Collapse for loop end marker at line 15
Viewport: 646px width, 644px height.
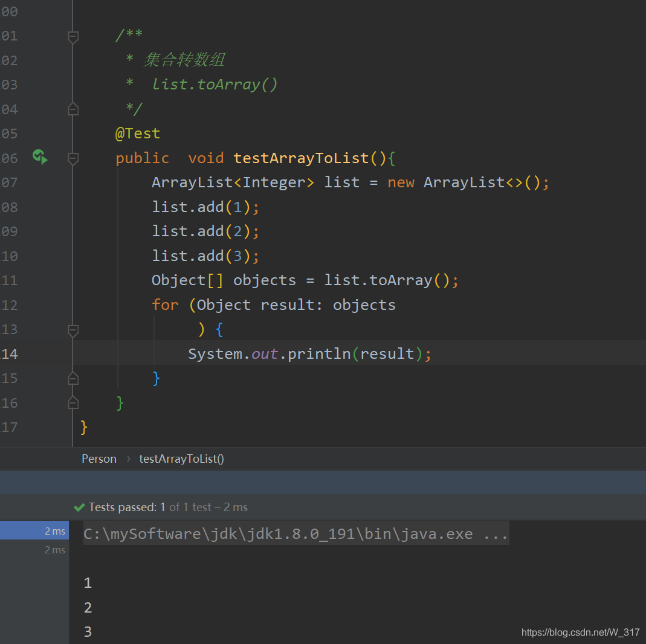73,378
